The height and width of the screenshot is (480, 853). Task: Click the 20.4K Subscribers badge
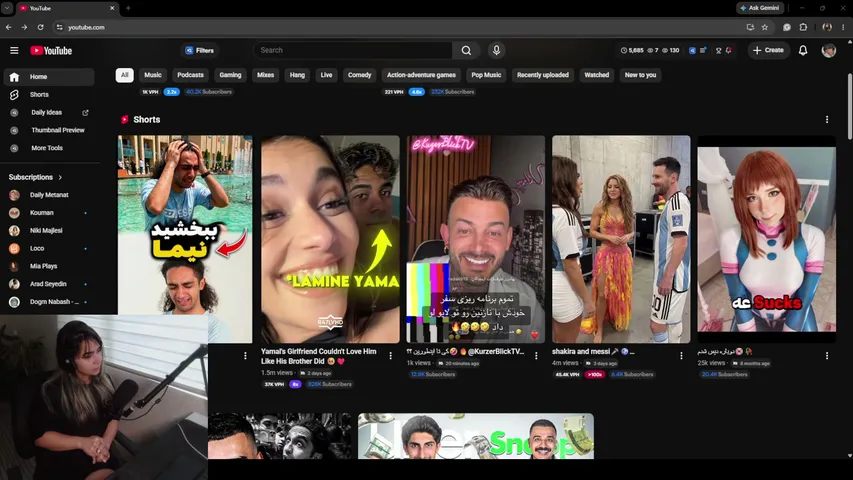click(x=724, y=374)
